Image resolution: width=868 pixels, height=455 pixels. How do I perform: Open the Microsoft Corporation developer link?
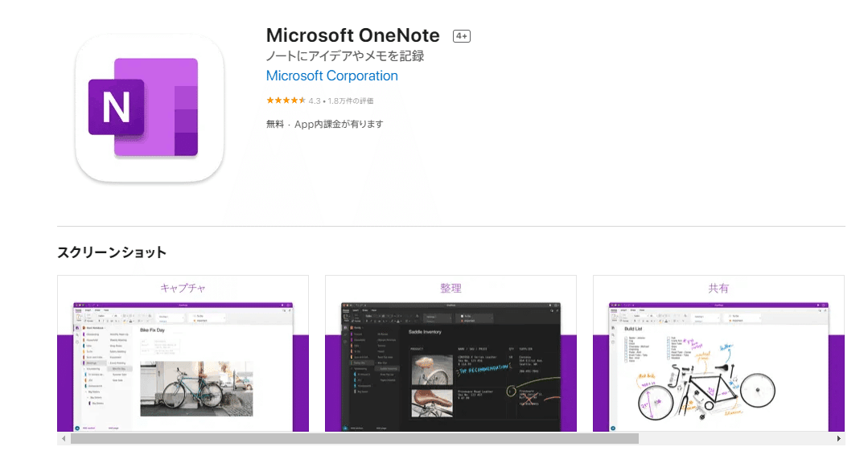click(x=331, y=76)
